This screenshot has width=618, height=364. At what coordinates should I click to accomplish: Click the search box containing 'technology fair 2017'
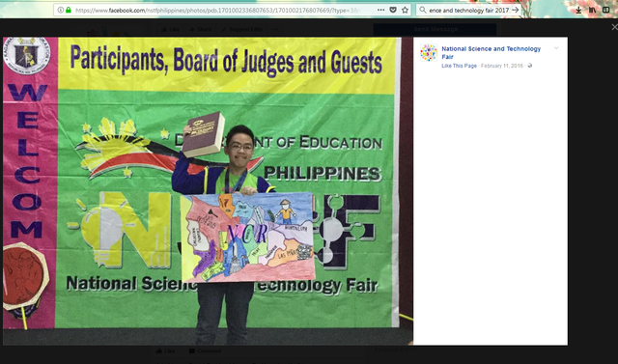pos(468,11)
